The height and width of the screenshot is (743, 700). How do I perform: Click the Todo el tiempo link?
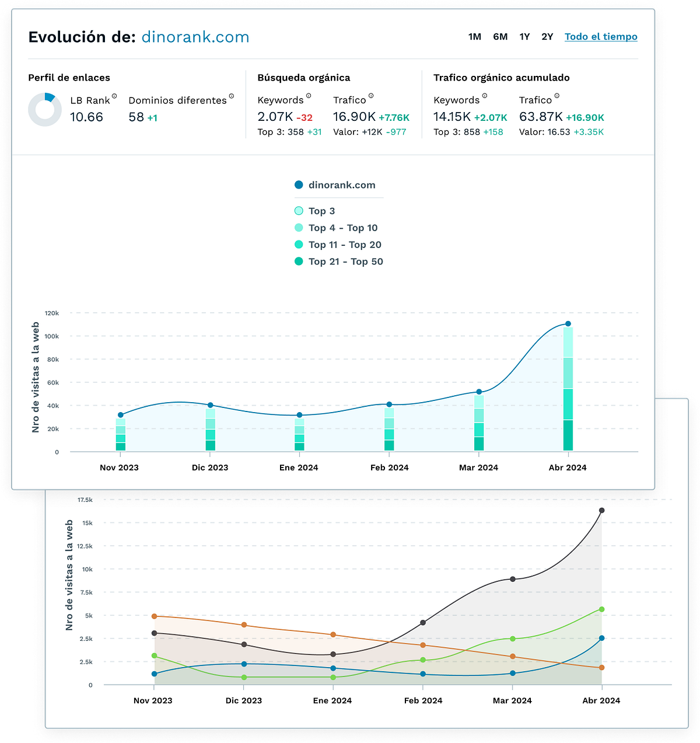(x=601, y=37)
